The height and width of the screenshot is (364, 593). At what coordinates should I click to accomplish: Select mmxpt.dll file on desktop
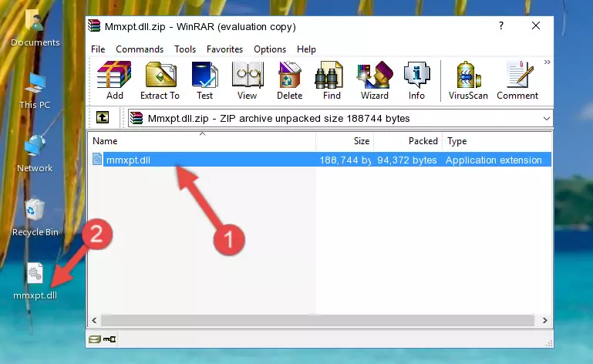coord(35,281)
